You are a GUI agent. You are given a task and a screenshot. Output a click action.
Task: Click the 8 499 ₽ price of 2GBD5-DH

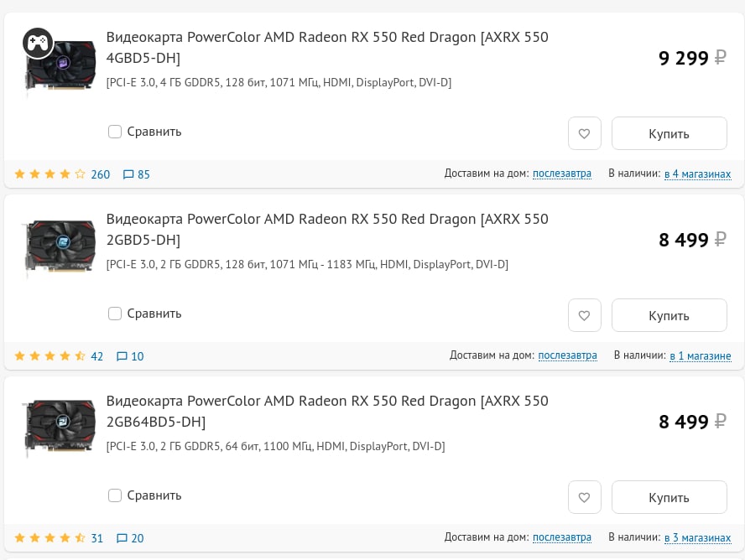tap(692, 240)
